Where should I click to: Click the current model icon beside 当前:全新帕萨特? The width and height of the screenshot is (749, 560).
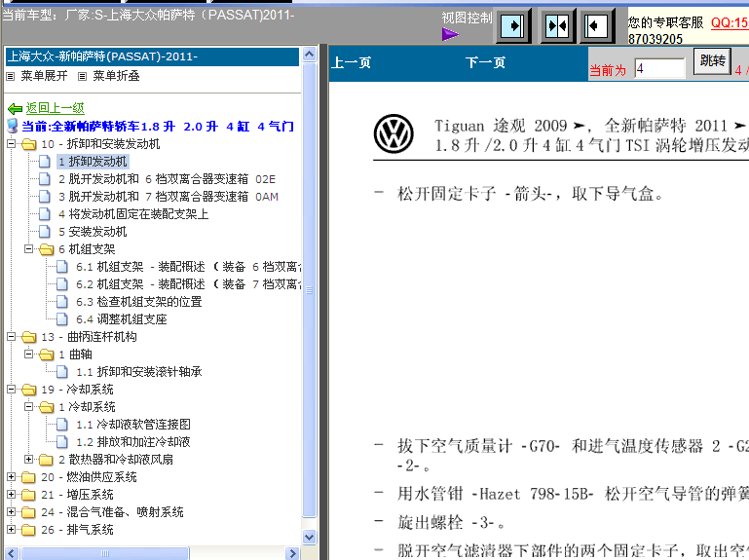(x=13, y=127)
